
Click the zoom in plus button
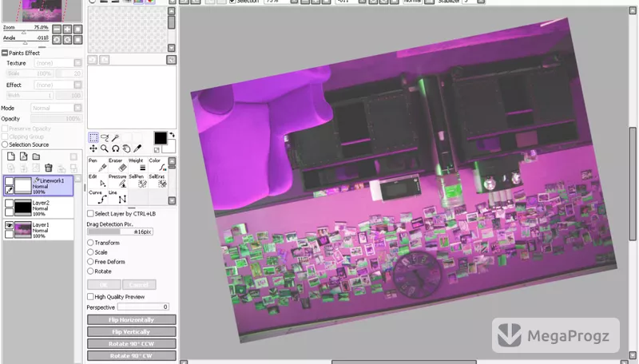point(67,29)
